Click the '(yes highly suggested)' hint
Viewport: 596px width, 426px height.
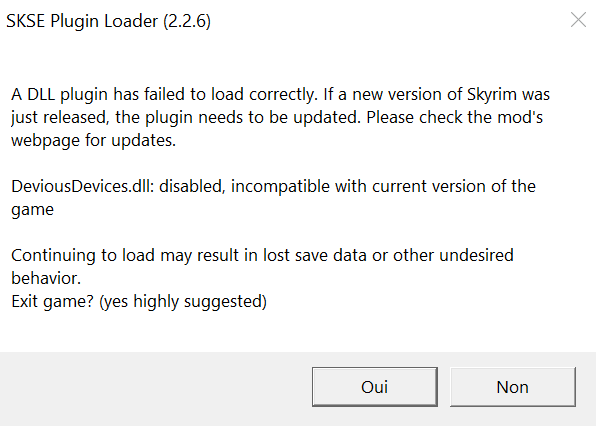(x=183, y=302)
